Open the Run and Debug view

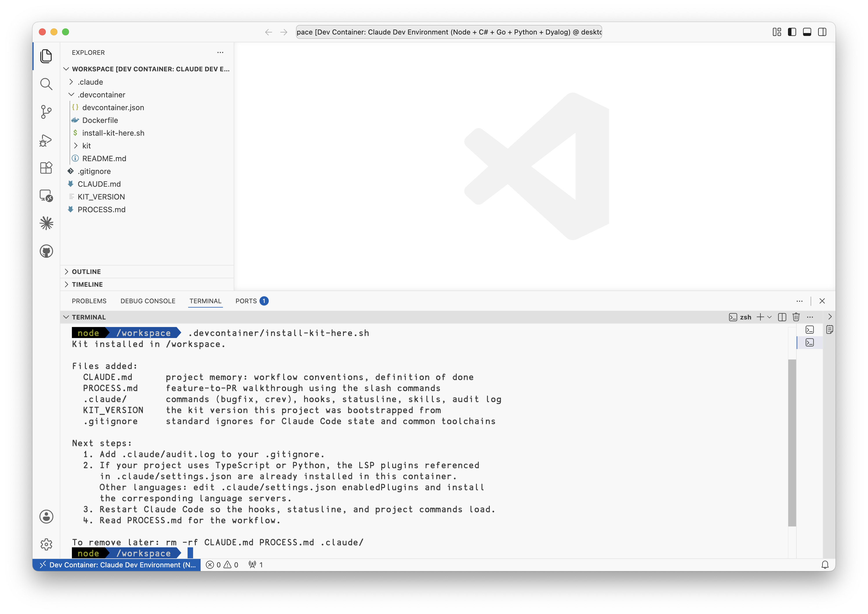[x=46, y=140]
